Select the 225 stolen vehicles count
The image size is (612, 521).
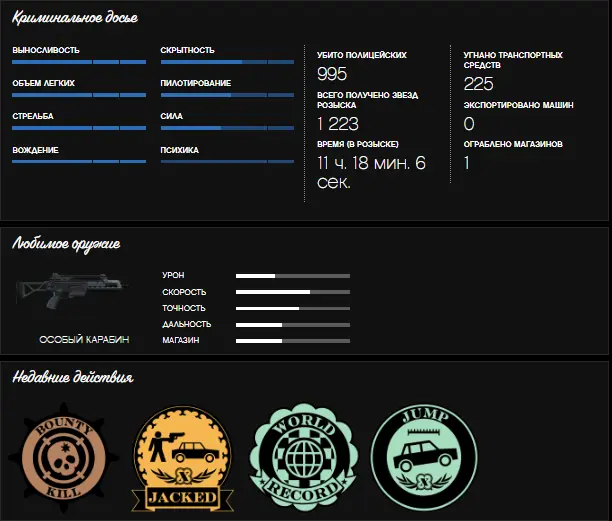(479, 84)
